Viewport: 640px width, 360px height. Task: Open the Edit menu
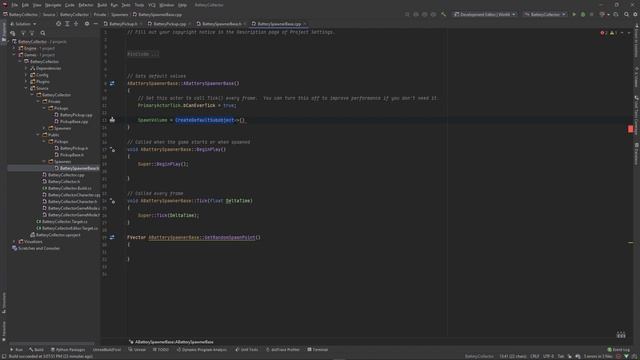(x=25, y=5)
